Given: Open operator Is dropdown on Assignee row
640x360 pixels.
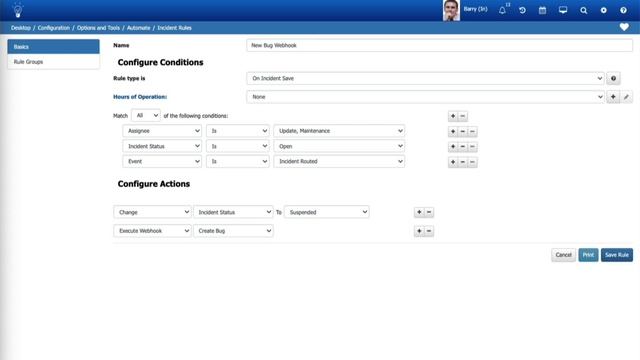Looking at the screenshot, I should click(238, 131).
